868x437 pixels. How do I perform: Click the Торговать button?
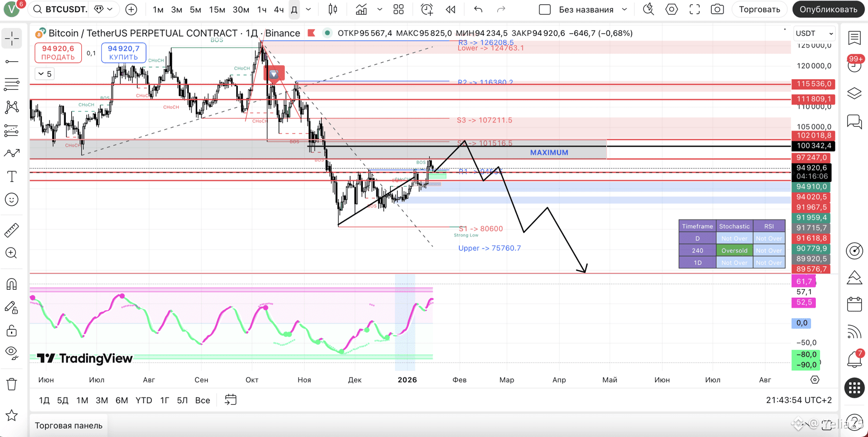pos(759,9)
